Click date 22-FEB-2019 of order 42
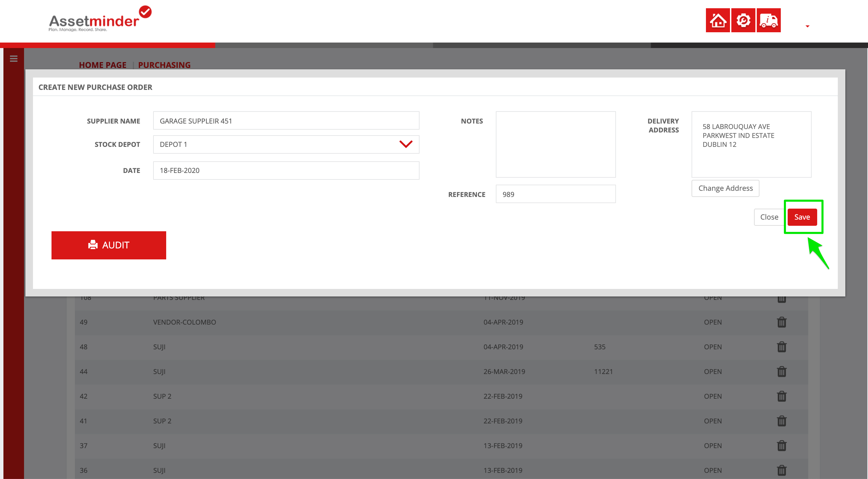This screenshot has width=868, height=479. 503,396
